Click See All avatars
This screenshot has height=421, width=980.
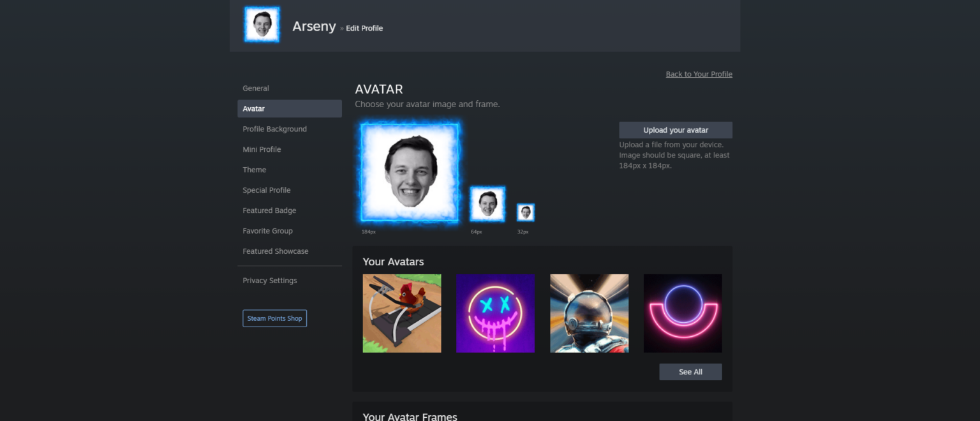[690, 371]
